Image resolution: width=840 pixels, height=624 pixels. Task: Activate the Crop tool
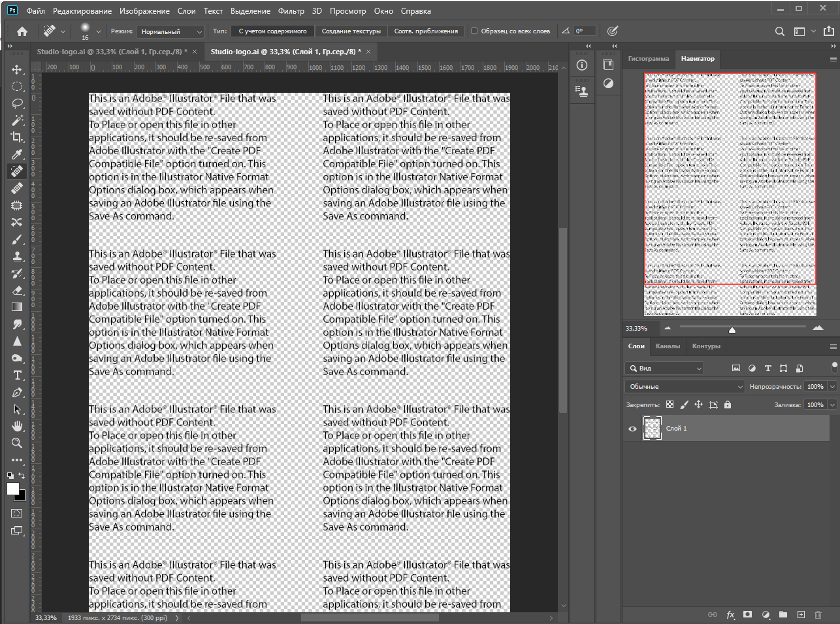click(17, 137)
